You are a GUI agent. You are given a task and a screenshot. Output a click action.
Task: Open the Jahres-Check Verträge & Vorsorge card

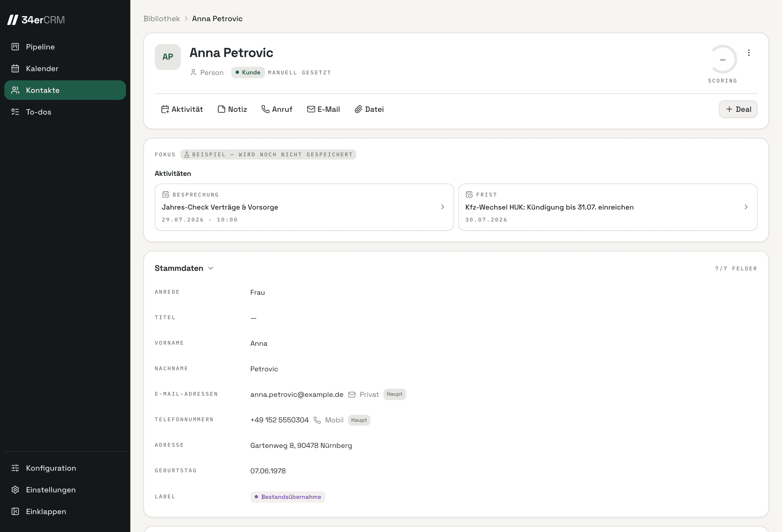(x=304, y=207)
